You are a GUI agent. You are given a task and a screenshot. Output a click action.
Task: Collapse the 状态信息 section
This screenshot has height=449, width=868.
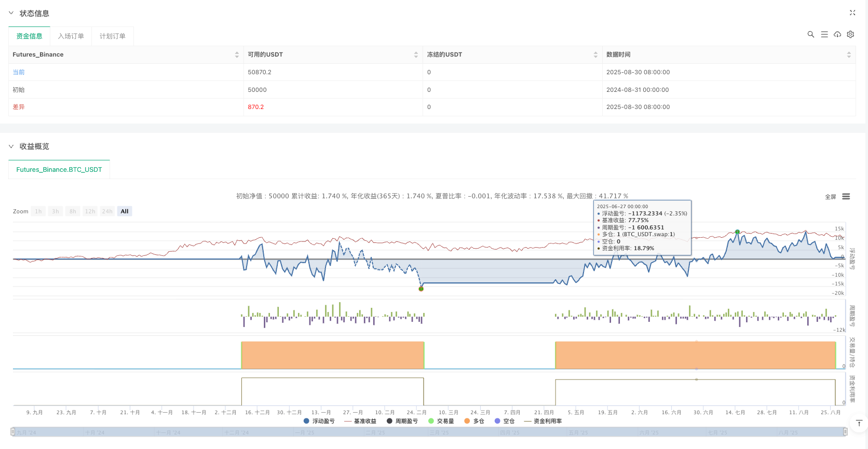pyautogui.click(x=11, y=13)
